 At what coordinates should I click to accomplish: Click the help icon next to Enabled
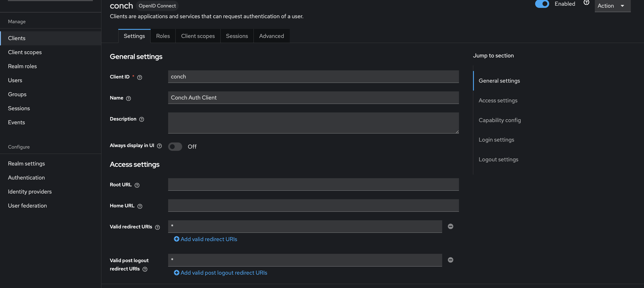586,2
